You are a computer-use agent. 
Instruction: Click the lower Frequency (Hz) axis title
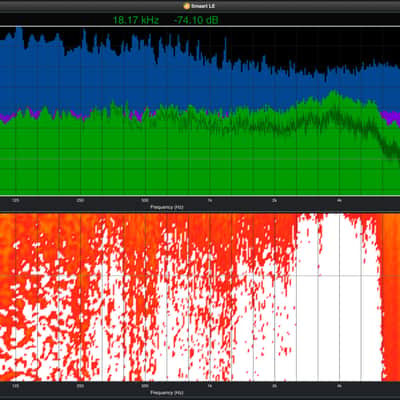[167, 393]
